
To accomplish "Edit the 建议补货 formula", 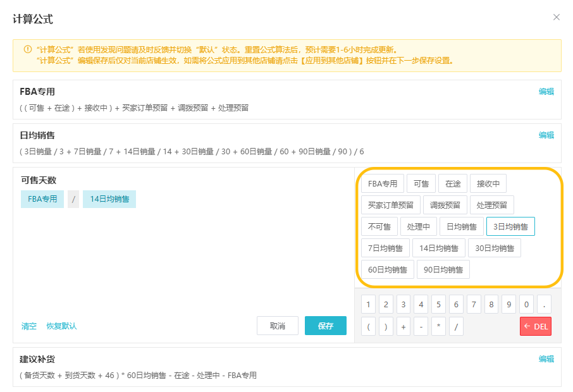I will (x=546, y=358).
